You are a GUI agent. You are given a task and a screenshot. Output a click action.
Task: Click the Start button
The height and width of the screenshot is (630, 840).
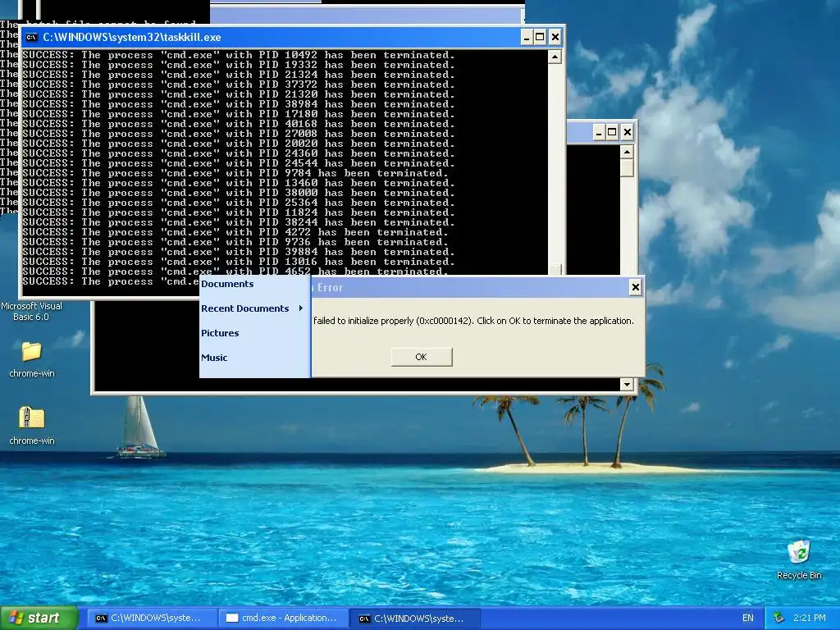(39, 618)
